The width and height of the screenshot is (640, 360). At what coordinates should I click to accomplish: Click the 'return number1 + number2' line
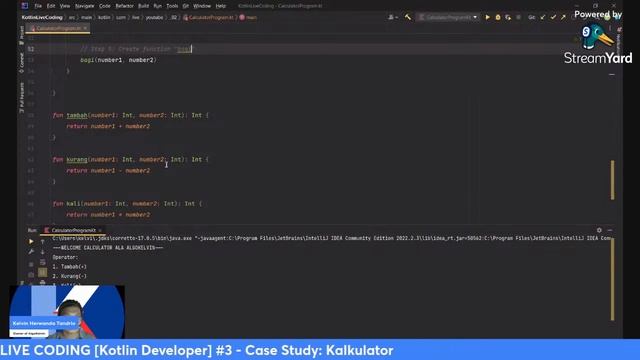coord(108,127)
